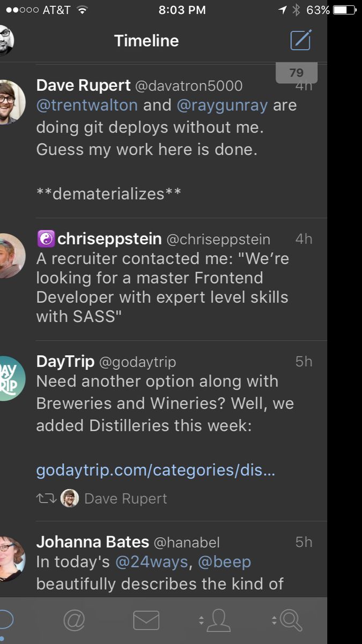362x644 pixels.
Task: Tap the retweet icon under DayTrip tweet
Action: [x=46, y=499]
